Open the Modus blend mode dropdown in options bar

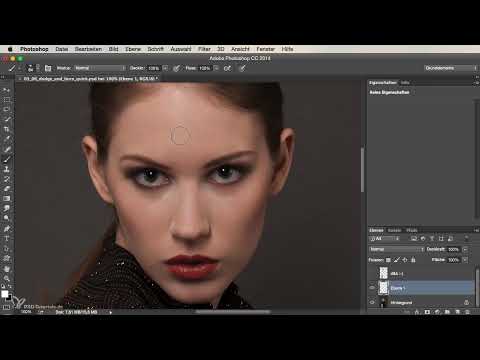(100, 68)
